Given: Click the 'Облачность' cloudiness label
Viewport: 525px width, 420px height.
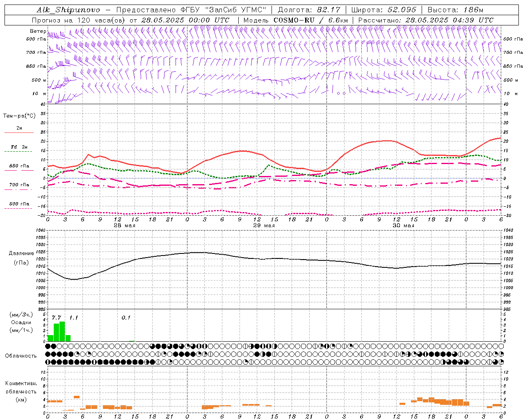Looking at the screenshot, I should (x=21, y=356).
